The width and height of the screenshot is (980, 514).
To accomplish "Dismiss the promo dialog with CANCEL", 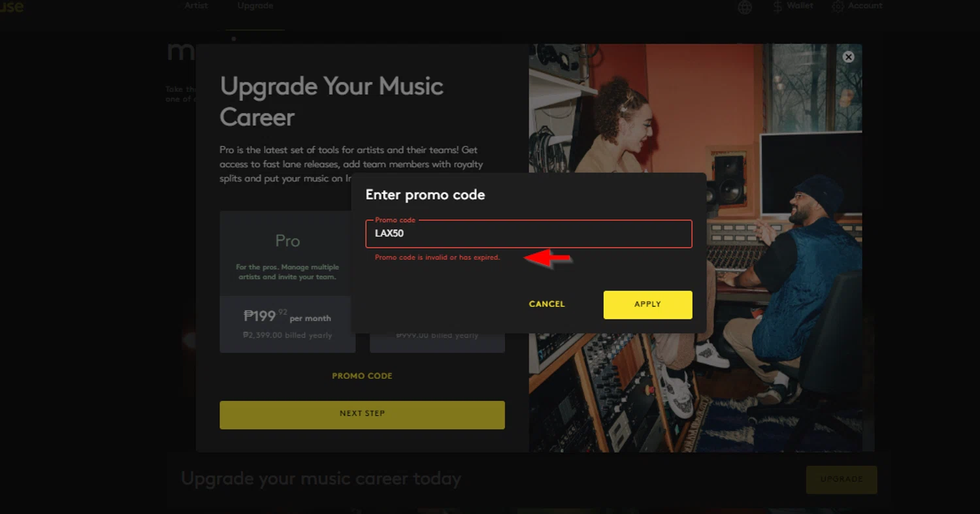I will click(x=547, y=304).
